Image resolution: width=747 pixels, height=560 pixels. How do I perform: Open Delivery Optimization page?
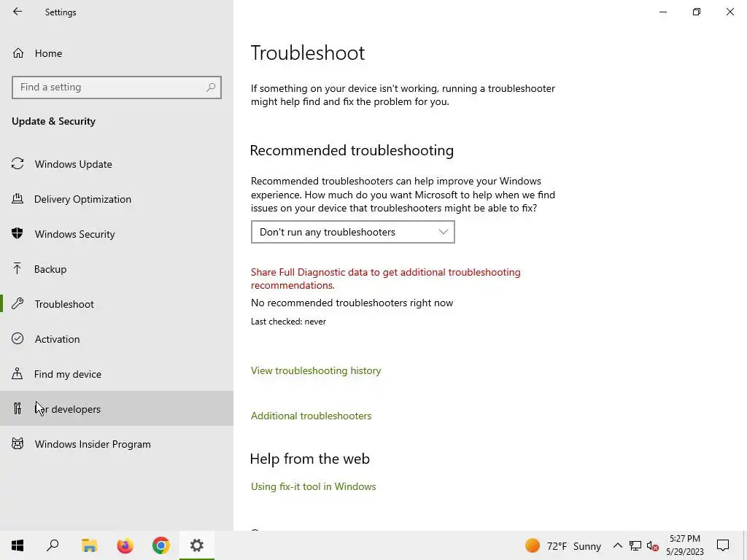(x=117, y=199)
